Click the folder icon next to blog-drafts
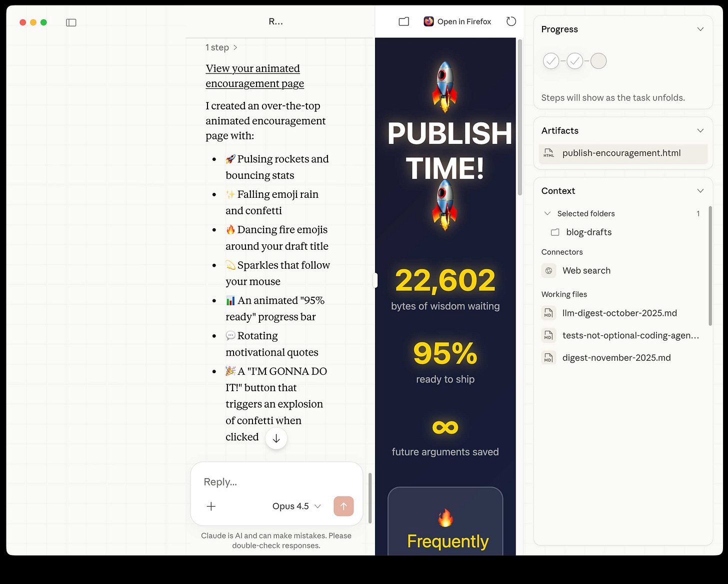 (x=555, y=232)
